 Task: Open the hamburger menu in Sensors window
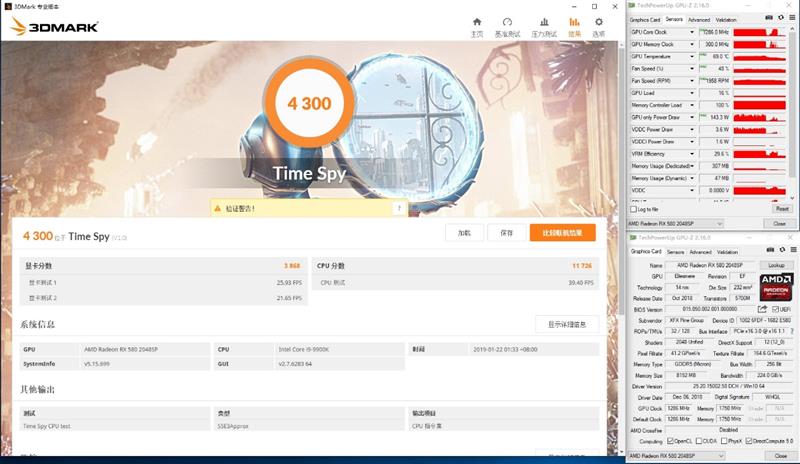[x=792, y=18]
